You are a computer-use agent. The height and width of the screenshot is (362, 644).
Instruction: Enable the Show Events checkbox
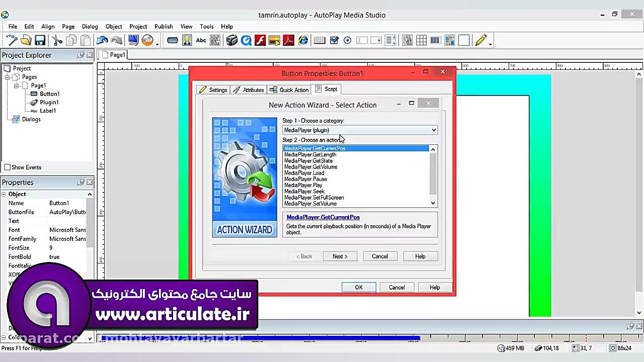8,167
